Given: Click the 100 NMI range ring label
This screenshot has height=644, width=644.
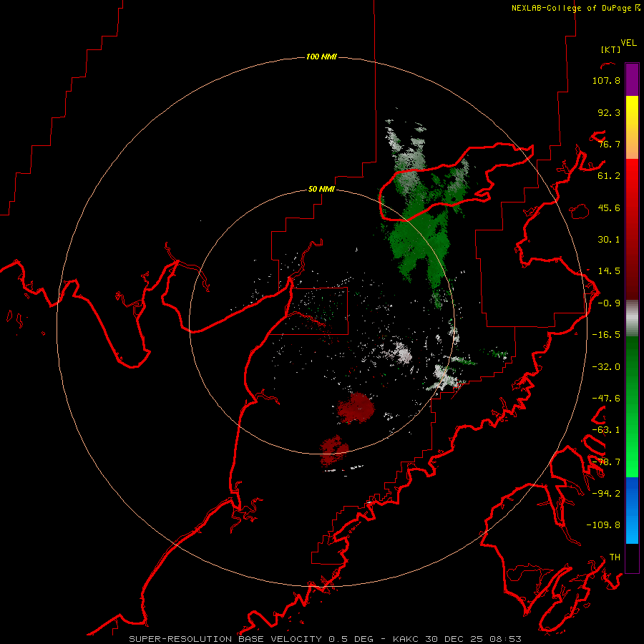Looking at the screenshot, I should point(321,57).
